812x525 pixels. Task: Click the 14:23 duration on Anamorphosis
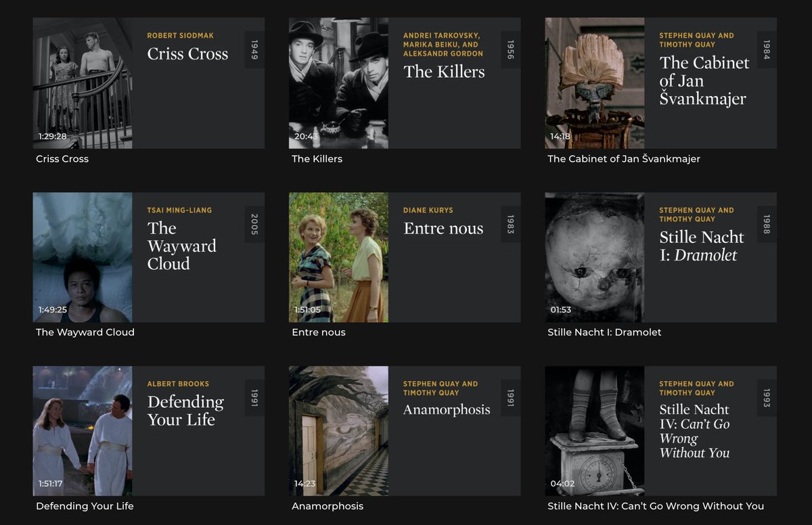[305, 484]
